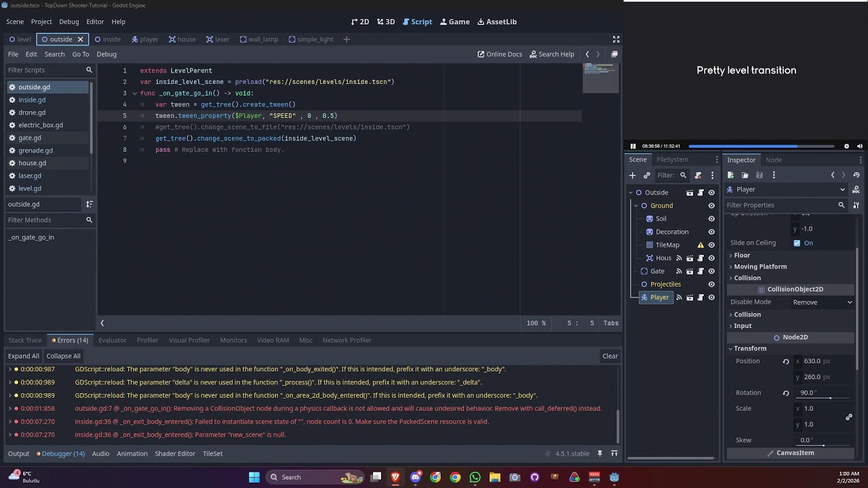Toggle Projectiles node visibility eye
The image size is (868, 488).
tap(711, 285)
